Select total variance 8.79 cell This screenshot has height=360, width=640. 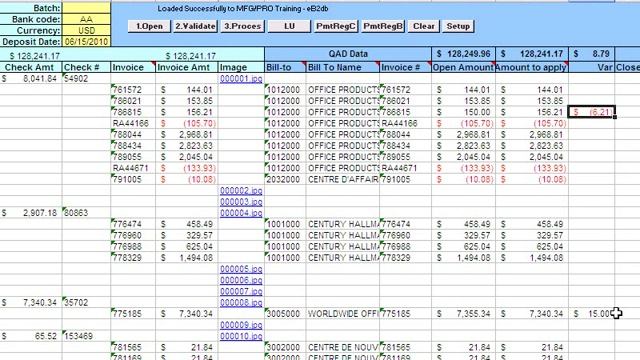point(591,54)
